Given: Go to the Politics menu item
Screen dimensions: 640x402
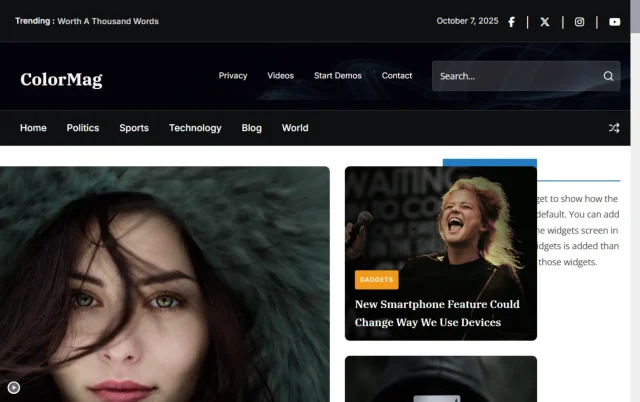Looking at the screenshot, I should 83,128.
